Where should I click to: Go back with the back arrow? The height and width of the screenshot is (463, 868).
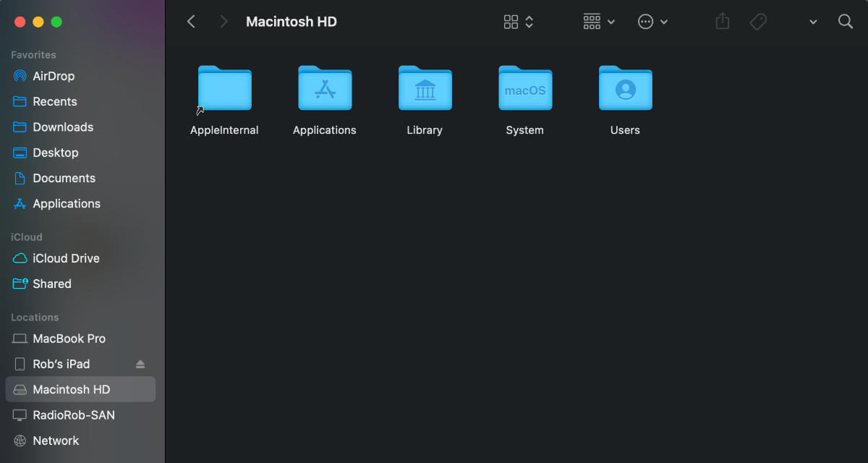tap(191, 22)
